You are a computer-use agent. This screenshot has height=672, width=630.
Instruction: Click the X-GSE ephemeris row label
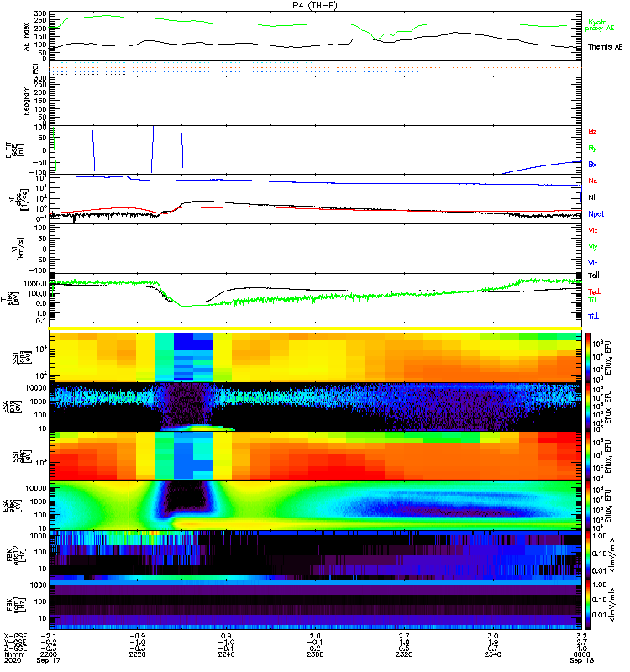[14, 637]
